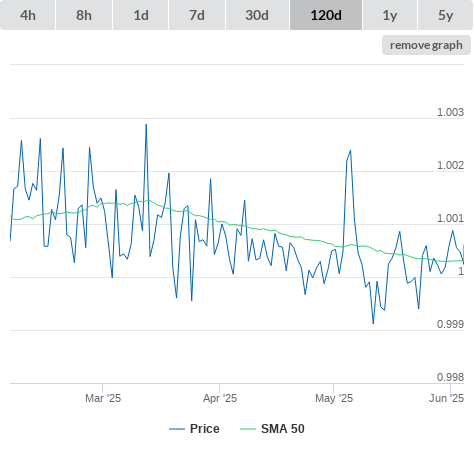Click the May '25 axis label

(x=334, y=398)
